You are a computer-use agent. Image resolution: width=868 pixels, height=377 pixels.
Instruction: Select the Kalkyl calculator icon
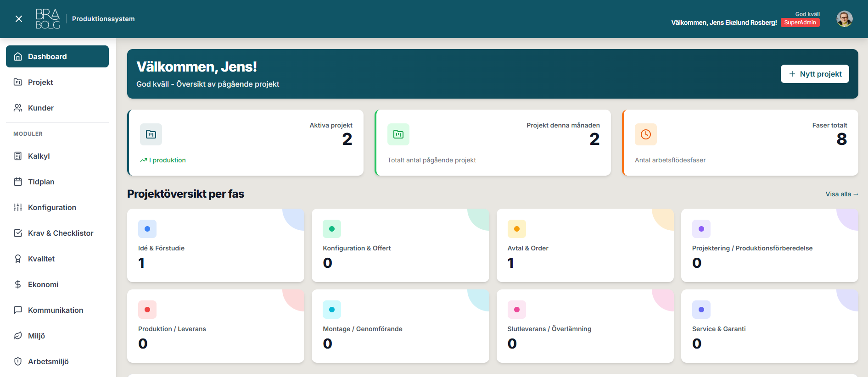coord(18,156)
